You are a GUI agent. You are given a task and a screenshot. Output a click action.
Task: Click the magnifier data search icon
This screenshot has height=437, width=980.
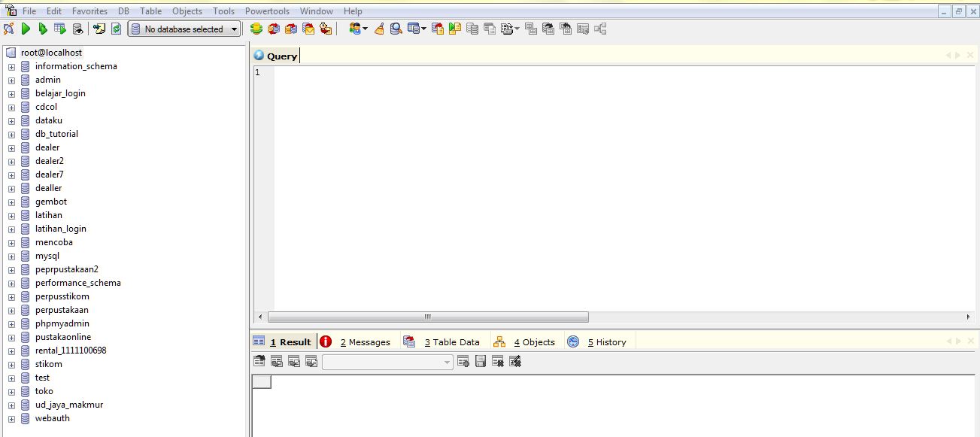[396, 29]
